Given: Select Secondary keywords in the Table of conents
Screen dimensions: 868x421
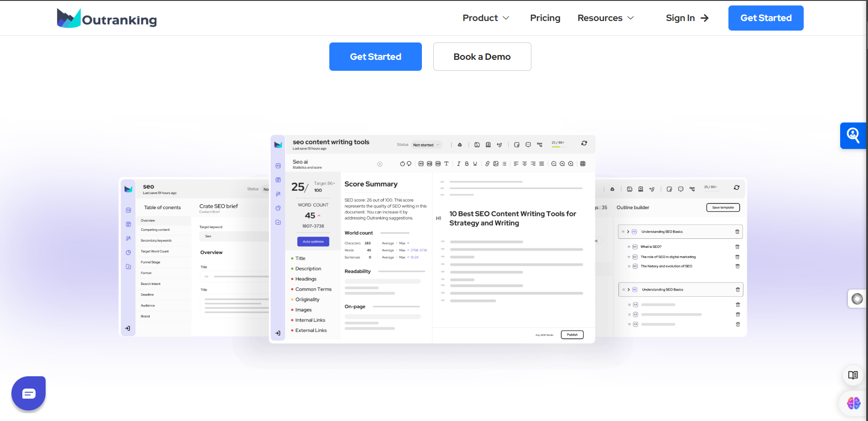Looking at the screenshot, I should (163, 241).
